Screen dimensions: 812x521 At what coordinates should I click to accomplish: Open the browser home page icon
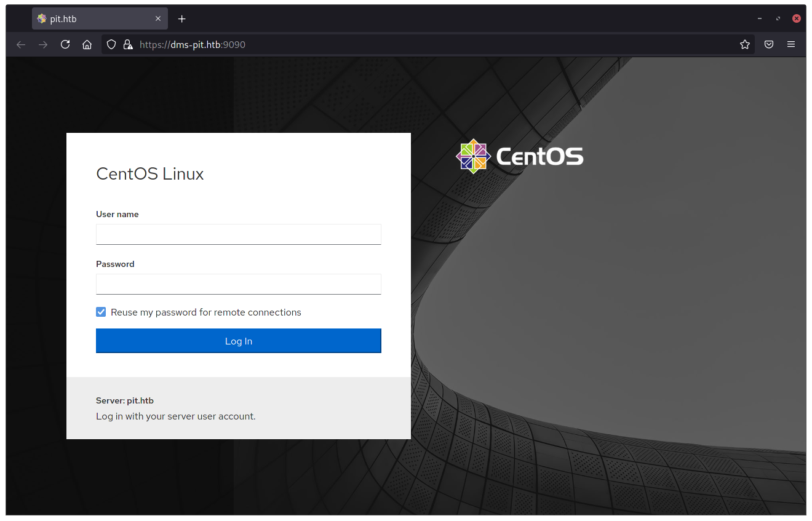[87, 44]
